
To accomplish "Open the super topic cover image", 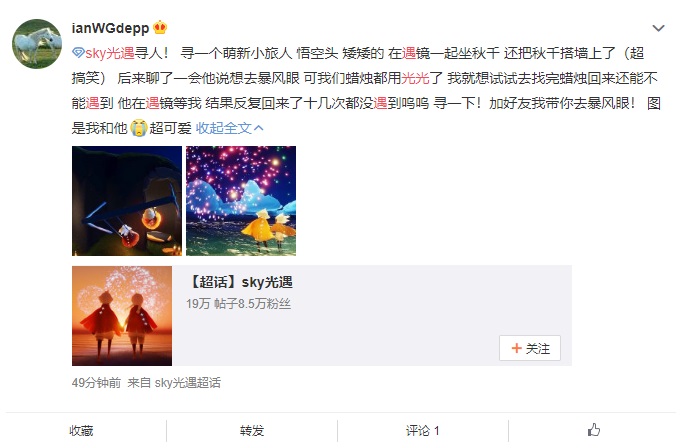I will 122,316.
